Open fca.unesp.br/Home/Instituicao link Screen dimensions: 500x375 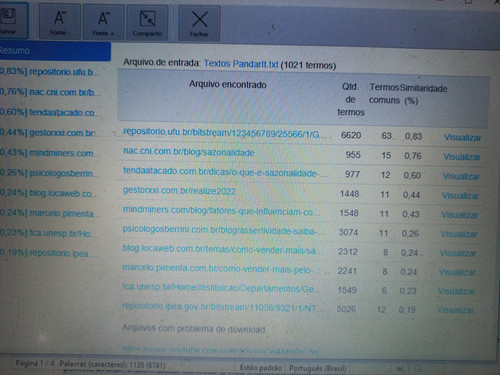point(221,288)
